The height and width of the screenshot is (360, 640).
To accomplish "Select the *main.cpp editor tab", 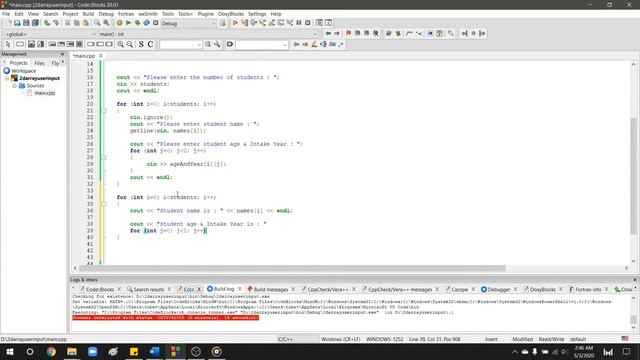I will 84,56.
